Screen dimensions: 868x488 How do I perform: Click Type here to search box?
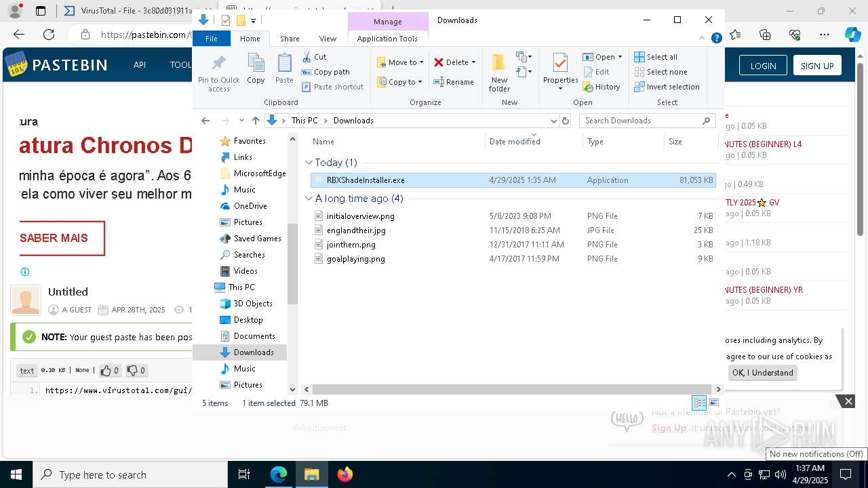[x=130, y=474]
